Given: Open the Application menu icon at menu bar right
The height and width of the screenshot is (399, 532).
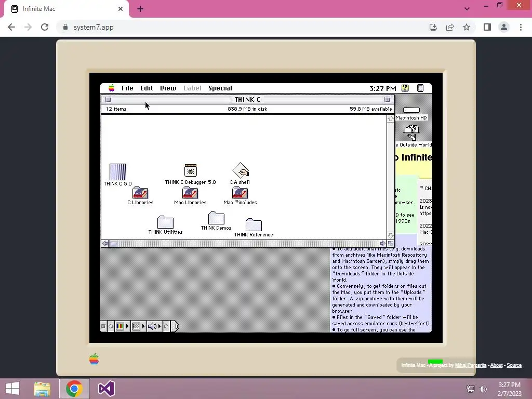Looking at the screenshot, I should click(x=420, y=88).
